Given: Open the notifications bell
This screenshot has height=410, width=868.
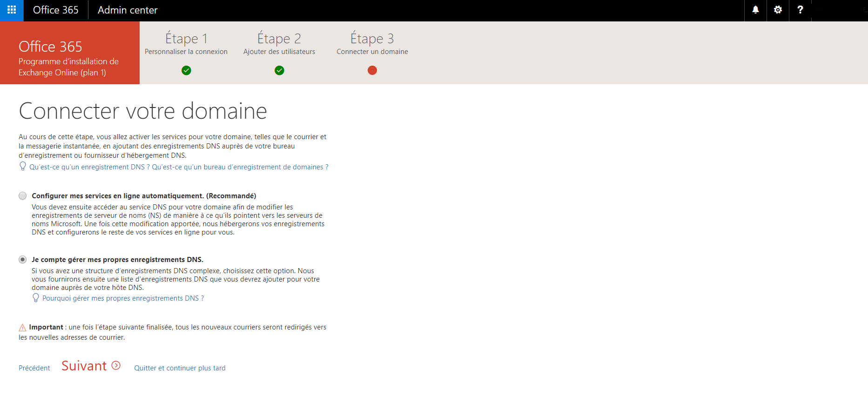Looking at the screenshot, I should (755, 10).
